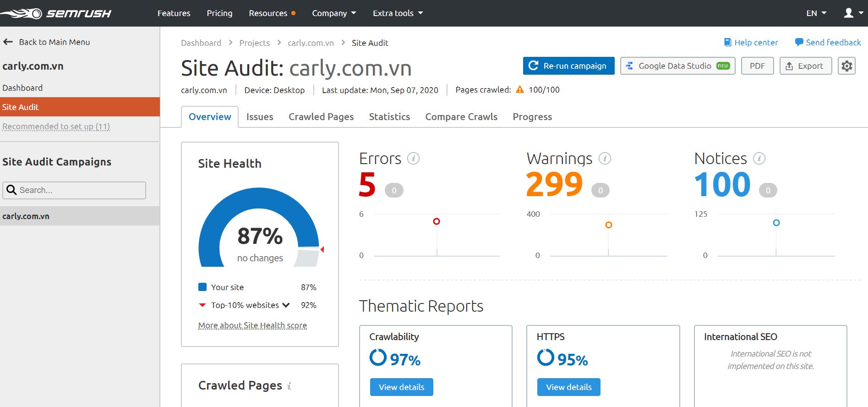Open More about Site Health score
Screen dimensions: 868x407
[x=252, y=325]
